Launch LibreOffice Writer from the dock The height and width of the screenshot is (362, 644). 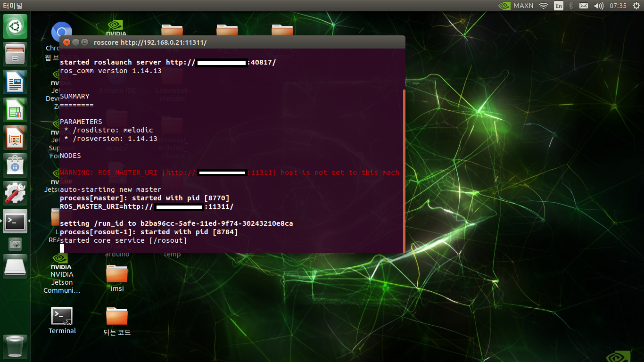(x=16, y=82)
